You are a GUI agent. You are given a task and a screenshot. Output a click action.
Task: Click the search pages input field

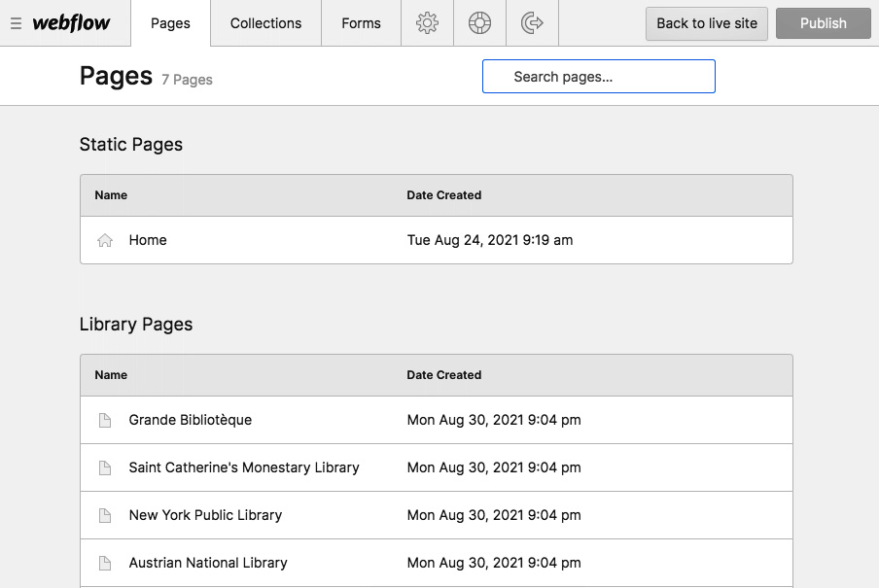pos(598,76)
